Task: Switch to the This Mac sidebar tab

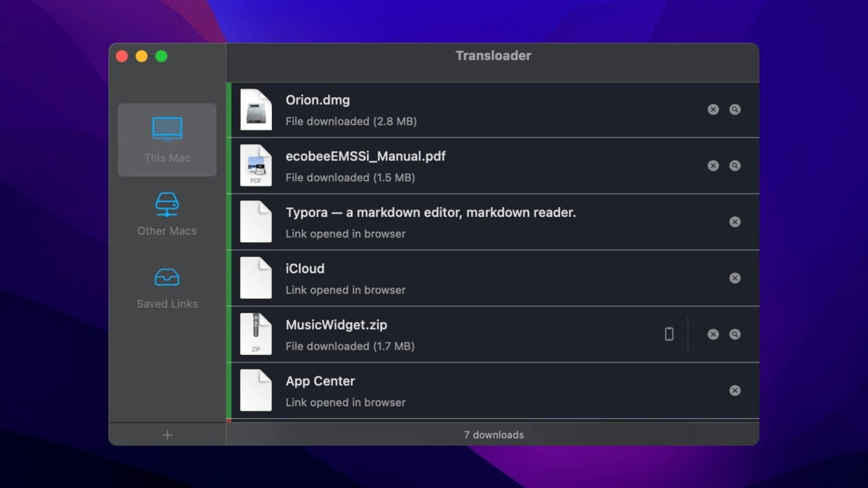Action: (x=167, y=140)
